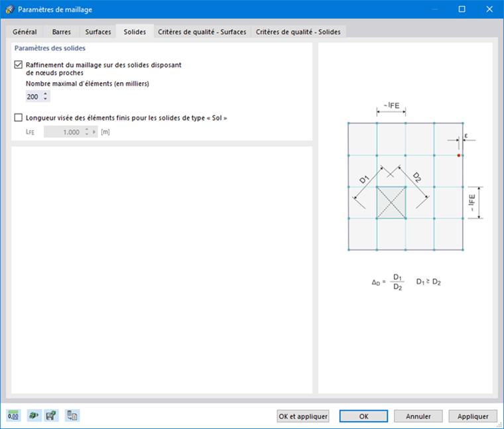Click the Annuler button
504x429 pixels.
pyautogui.click(x=418, y=416)
